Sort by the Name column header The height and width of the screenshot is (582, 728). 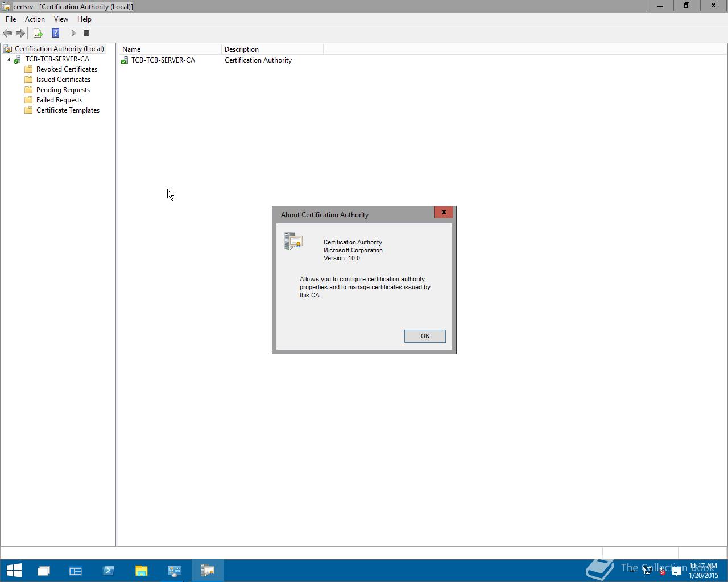pos(169,49)
